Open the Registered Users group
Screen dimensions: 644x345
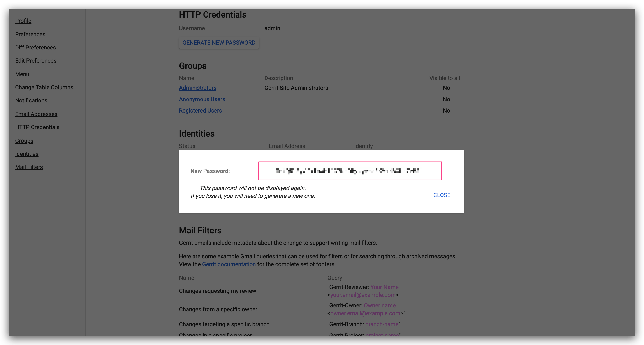point(200,111)
